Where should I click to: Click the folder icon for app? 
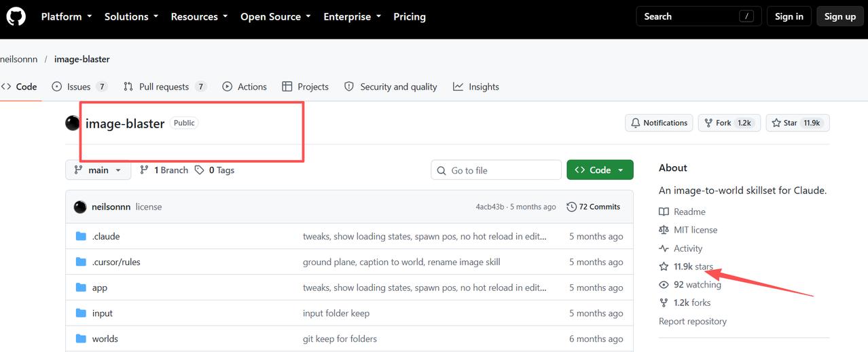click(81, 288)
